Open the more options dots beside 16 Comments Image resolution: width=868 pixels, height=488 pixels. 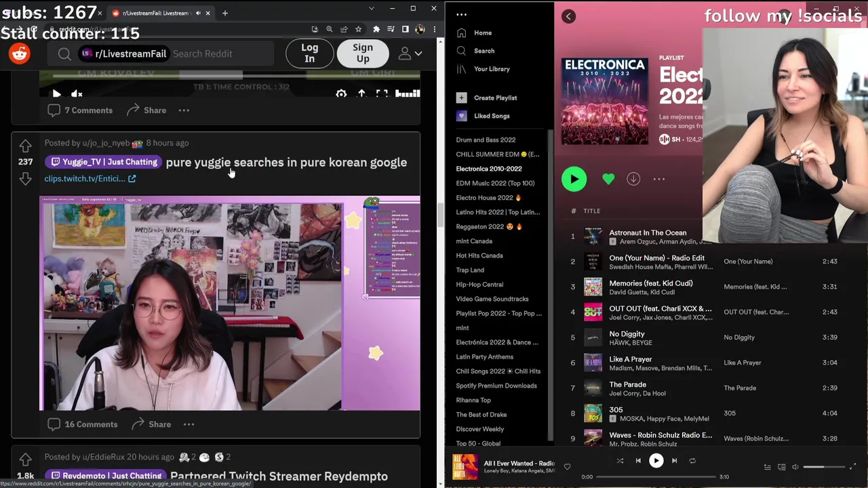click(x=189, y=424)
